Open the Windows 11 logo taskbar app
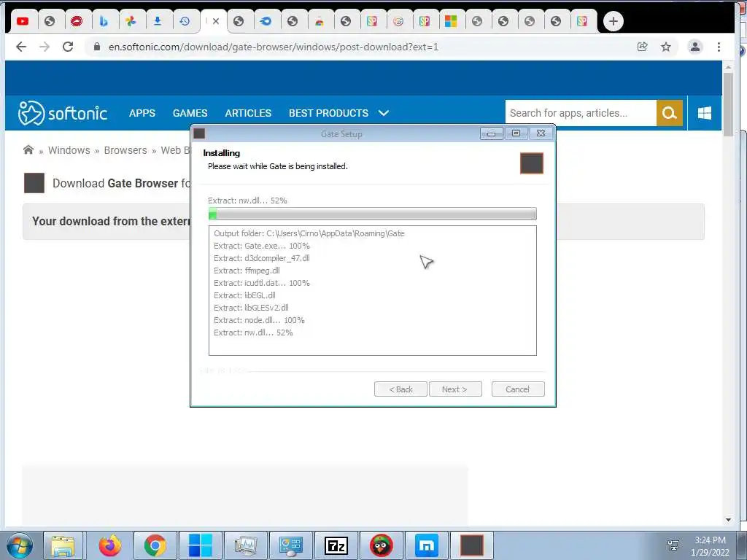Screen dimensions: 747x560 (200, 545)
